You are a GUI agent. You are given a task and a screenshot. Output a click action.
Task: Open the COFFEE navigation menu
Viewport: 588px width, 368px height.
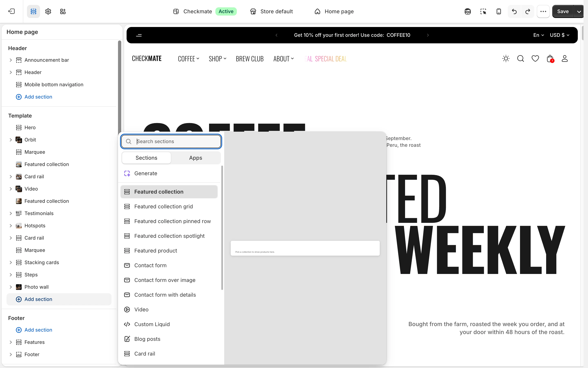[189, 59]
